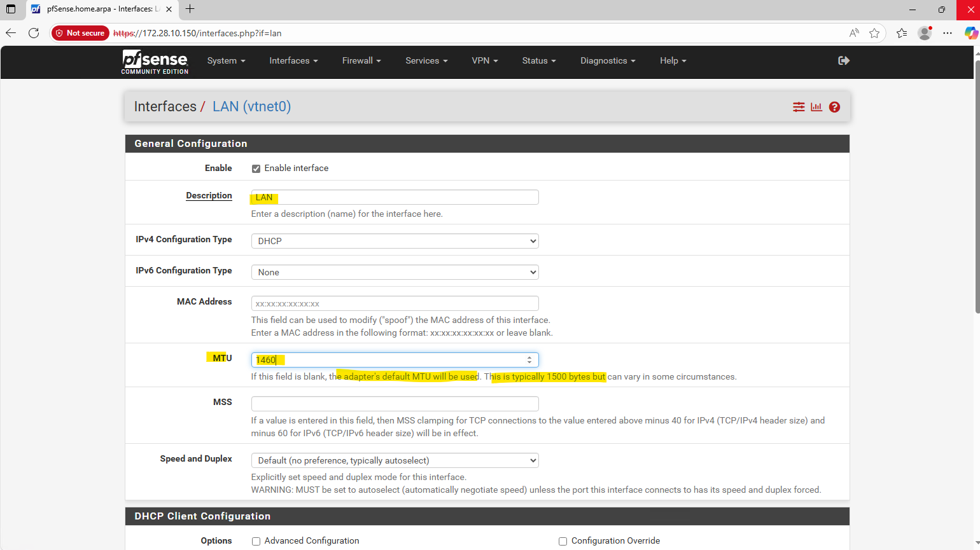The image size is (980, 550).
Task: Click the MTU field stepper arrows
Action: pyautogui.click(x=529, y=360)
